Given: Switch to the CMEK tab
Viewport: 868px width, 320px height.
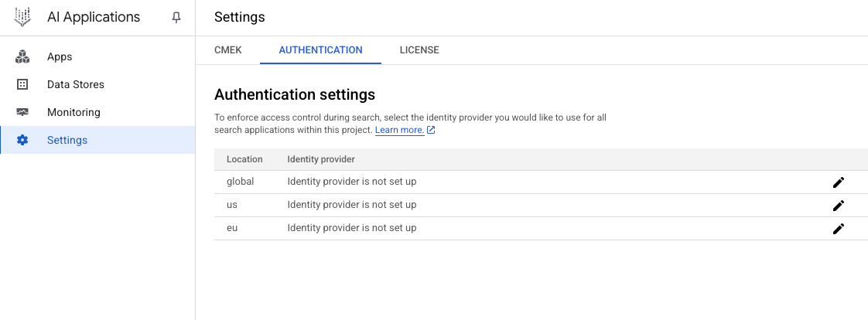Looking at the screenshot, I should (x=227, y=50).
